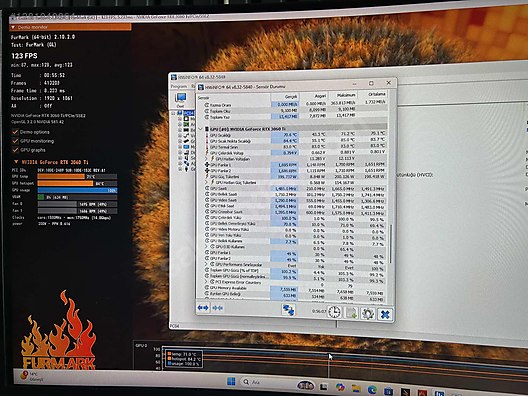This screenshot has height=396, width=528.
Task: Maximize the HWiNFO Sensör Durumu window
Action: pos(371,83)
